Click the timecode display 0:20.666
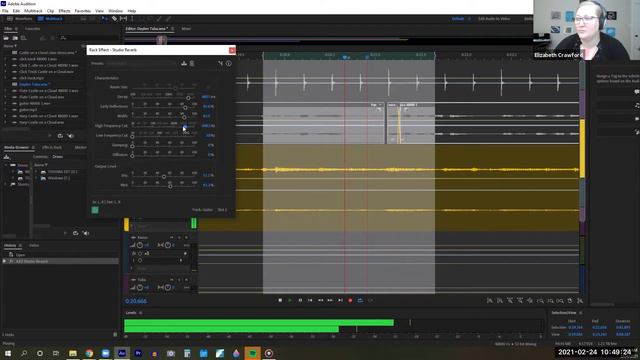The width and height of the screenshot is (640, 360). tap(136, 301)
